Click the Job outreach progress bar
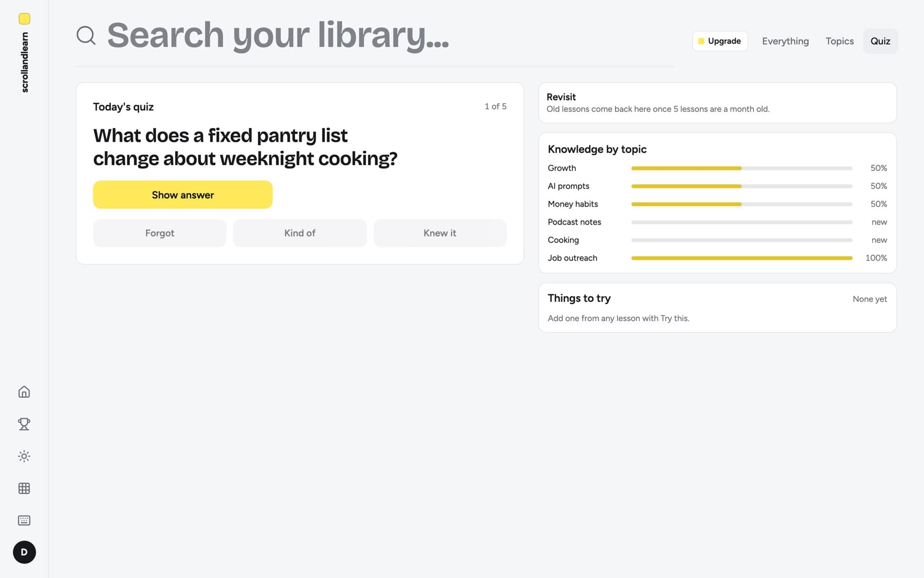The width and height of the screenshot is (924, 578). coord(742,258)
